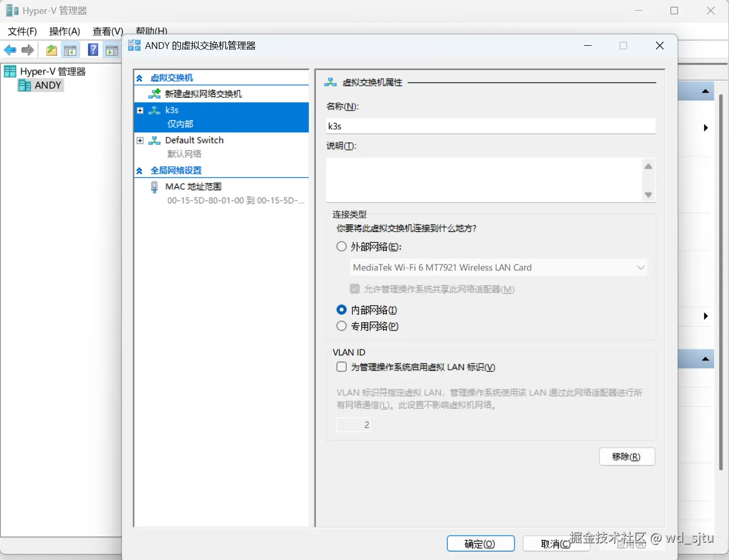This screenshot has width=729, height=560.
Task: Click the blue question mark help icon
Action: pos(93,50)
